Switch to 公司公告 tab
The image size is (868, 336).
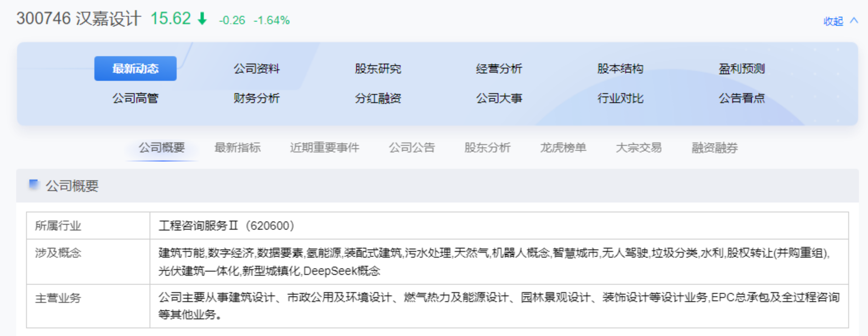click(412, 147)
